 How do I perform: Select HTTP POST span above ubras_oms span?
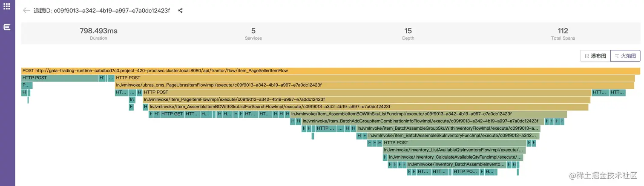click(375, 78)
